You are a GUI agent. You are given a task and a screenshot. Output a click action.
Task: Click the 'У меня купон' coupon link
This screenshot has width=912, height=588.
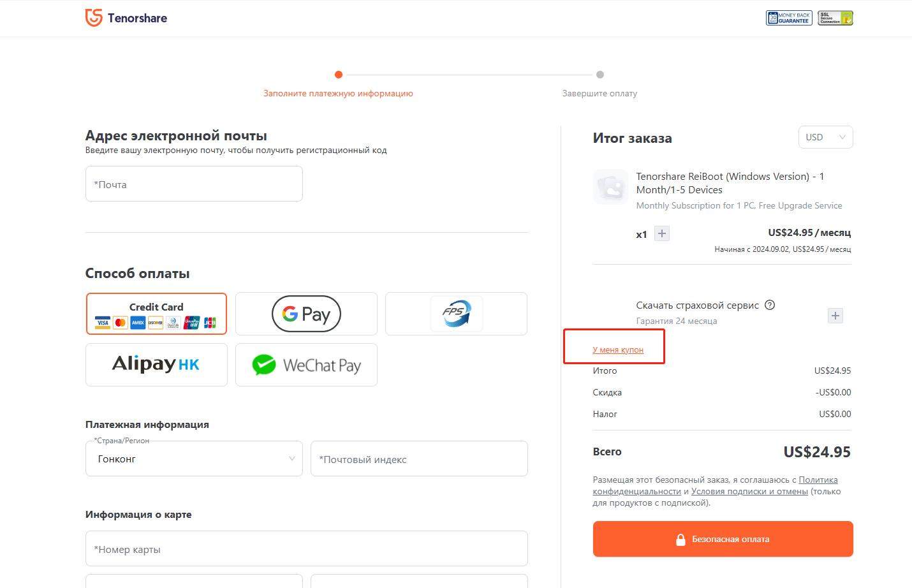click(x=618, y=349)
